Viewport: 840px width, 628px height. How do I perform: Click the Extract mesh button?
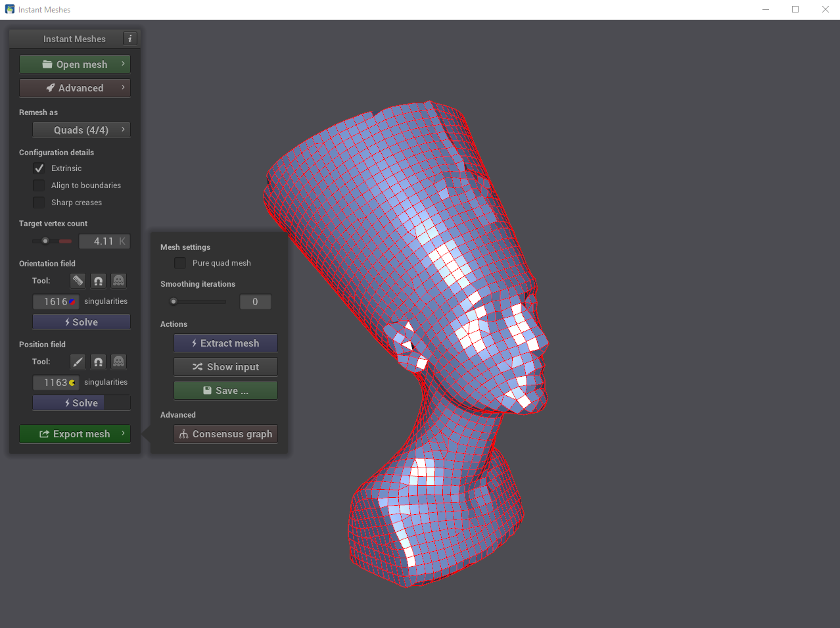[x=225, y=343]
